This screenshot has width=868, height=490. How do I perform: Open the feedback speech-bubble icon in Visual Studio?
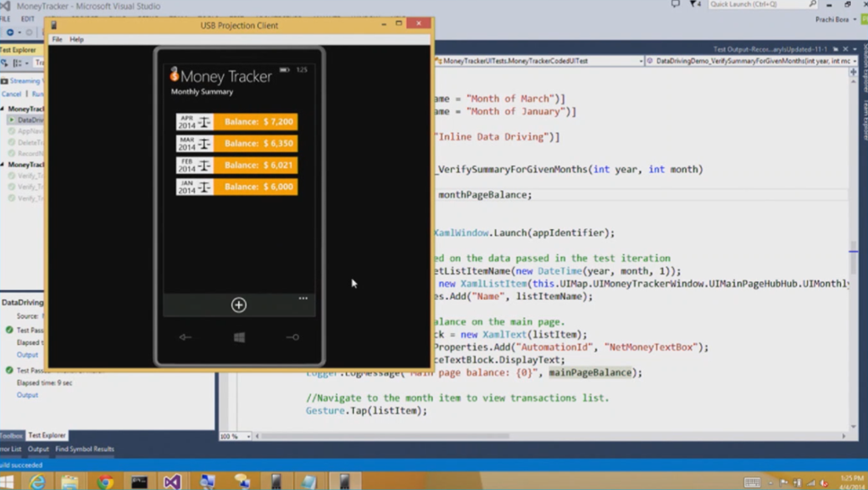point(676,4)
